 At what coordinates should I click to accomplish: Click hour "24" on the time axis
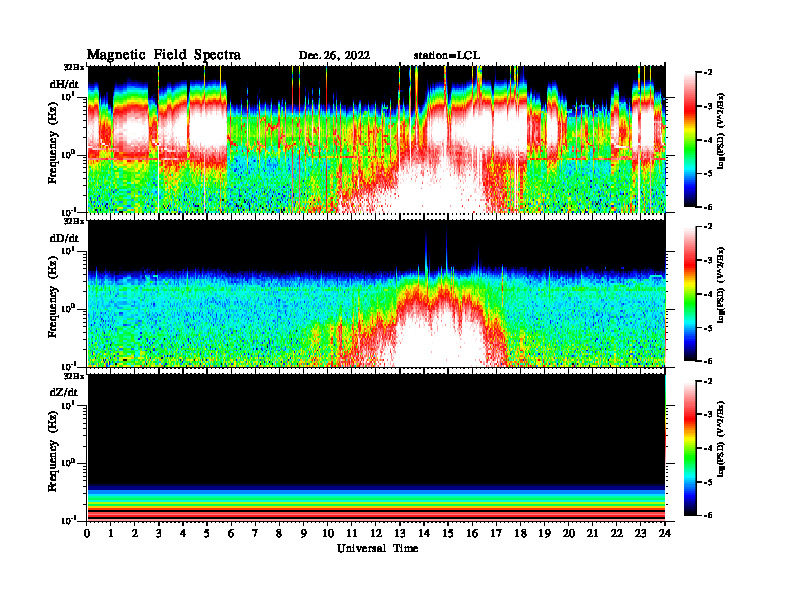tap(665, 533)
